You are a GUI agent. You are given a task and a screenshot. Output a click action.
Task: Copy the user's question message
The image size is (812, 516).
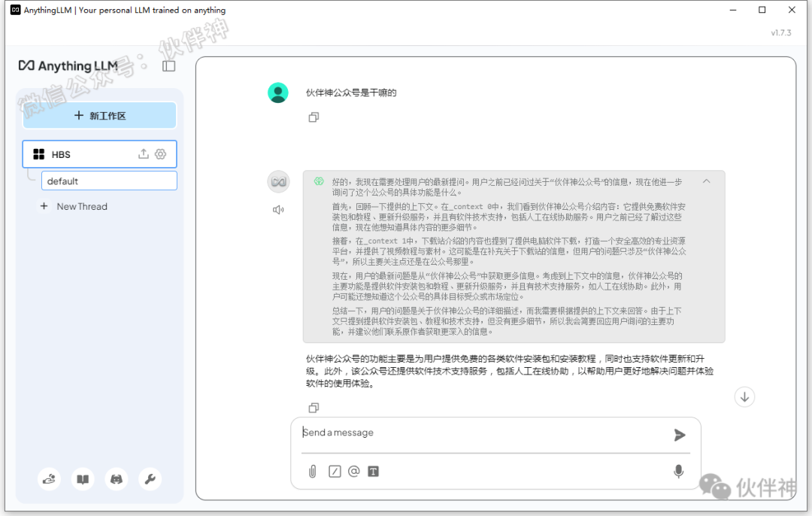[314, 117]
